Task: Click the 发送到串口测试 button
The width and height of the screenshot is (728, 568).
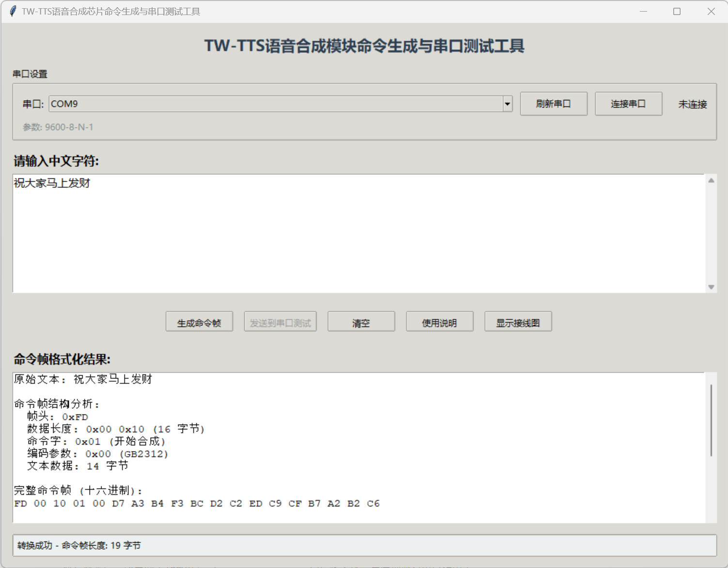Action: (x=280, y=322)
